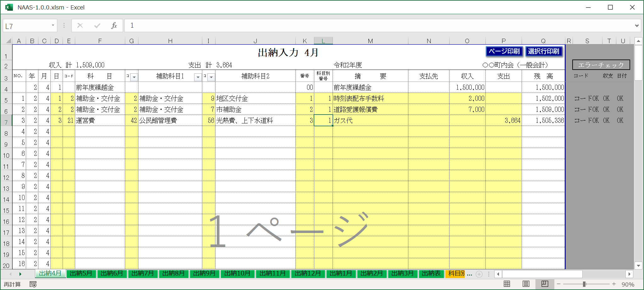Click zoom in plus button
The image size is (644, 290).
pos(614,284)
